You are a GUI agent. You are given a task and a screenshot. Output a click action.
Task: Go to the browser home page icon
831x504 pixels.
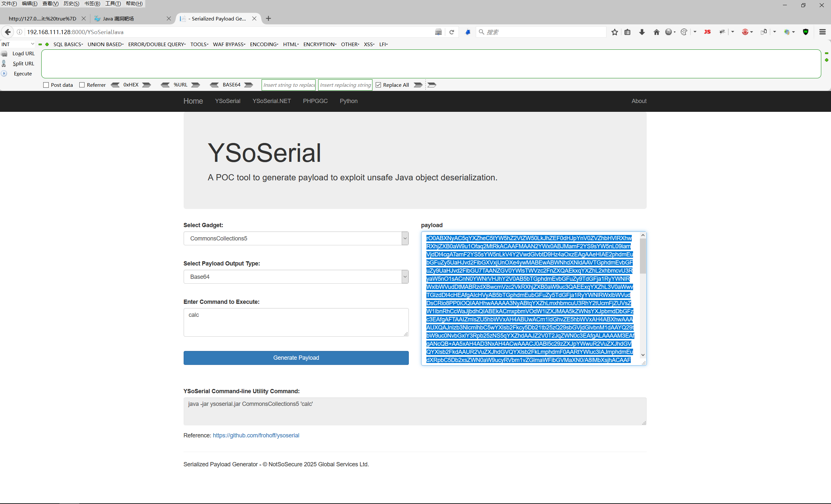656,32
